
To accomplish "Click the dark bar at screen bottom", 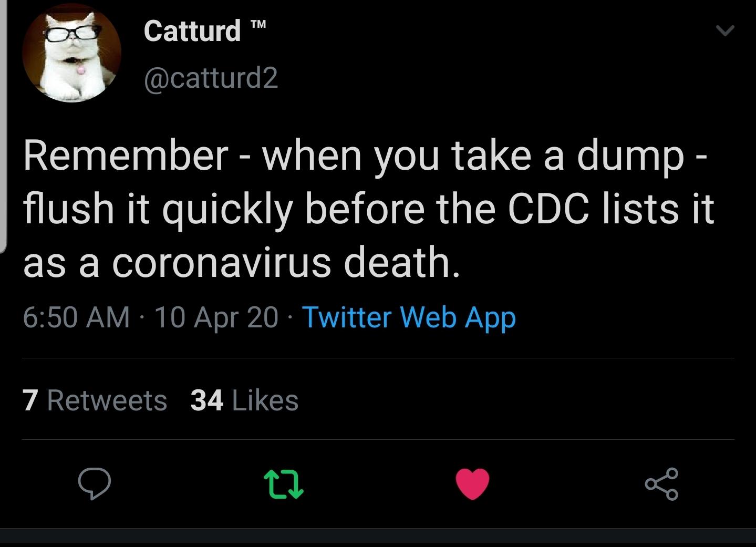I will [x=378, y=538].
